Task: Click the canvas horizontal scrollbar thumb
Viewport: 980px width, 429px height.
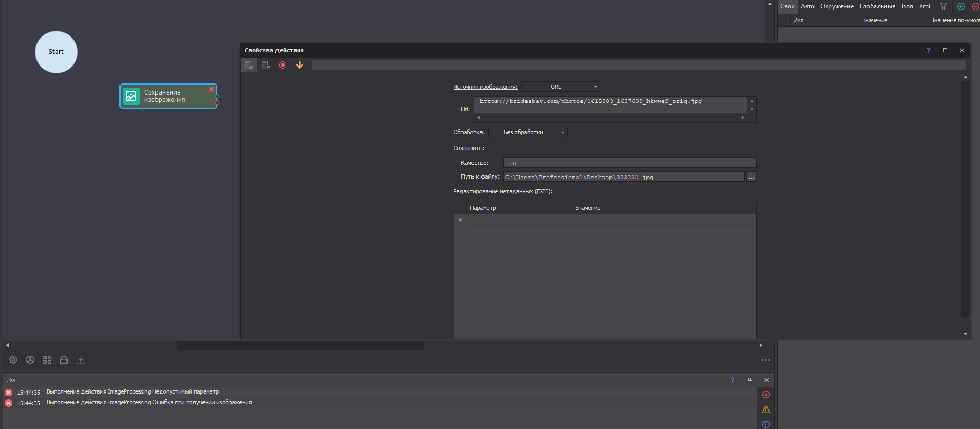Action: [x=300, y=345]
